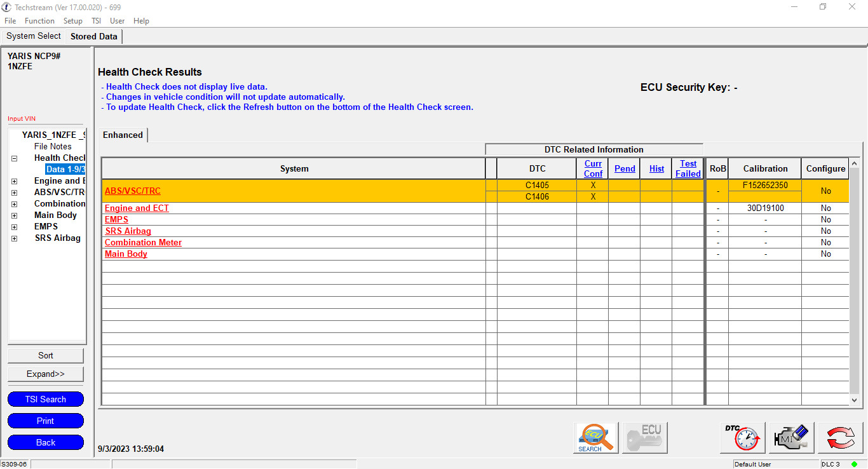The image size is (868, 469).
Task: Click the blue TSI Search button
Action: tap(46, 399)
